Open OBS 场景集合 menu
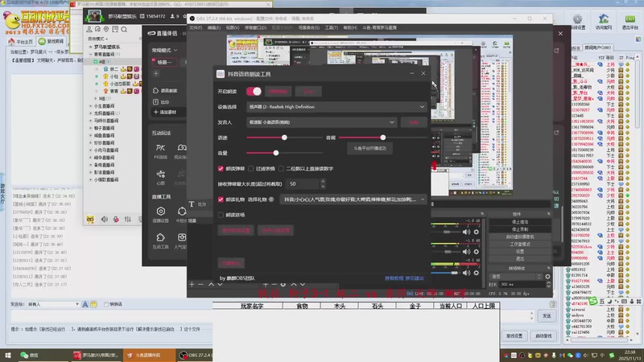The height and width of the screenshot is (362, 644). 309,27
